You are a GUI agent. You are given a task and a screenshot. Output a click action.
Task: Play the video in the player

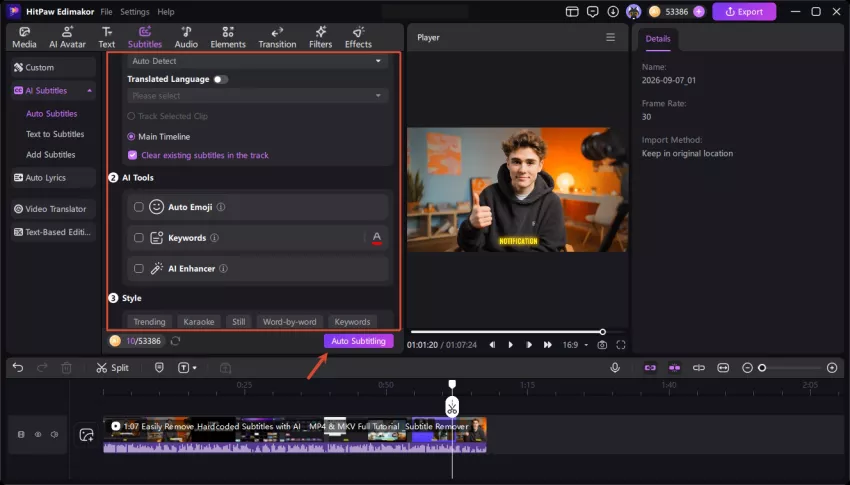pos(510,345)
